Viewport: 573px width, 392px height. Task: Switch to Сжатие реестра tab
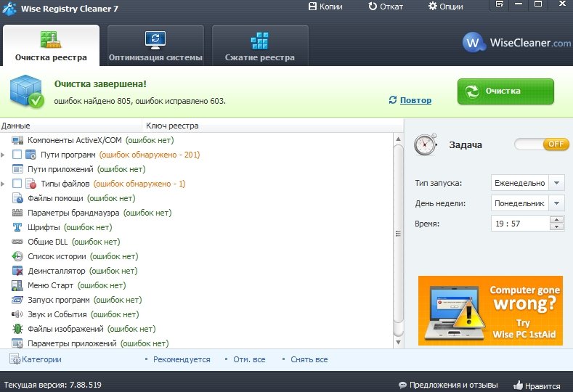260,45
